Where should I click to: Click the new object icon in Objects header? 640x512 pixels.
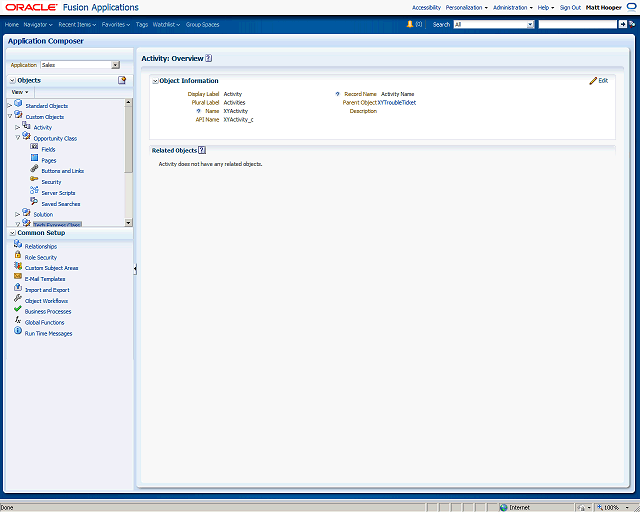click(122, 80)
